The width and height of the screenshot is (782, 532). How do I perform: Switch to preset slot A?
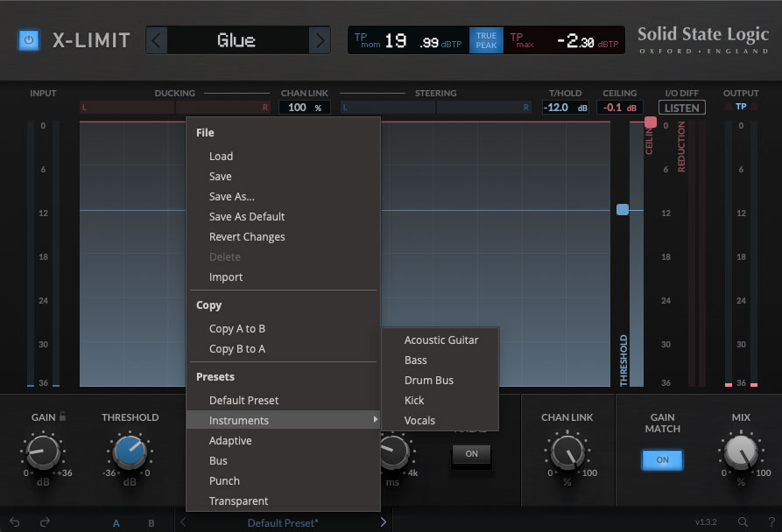click(116, 523)
